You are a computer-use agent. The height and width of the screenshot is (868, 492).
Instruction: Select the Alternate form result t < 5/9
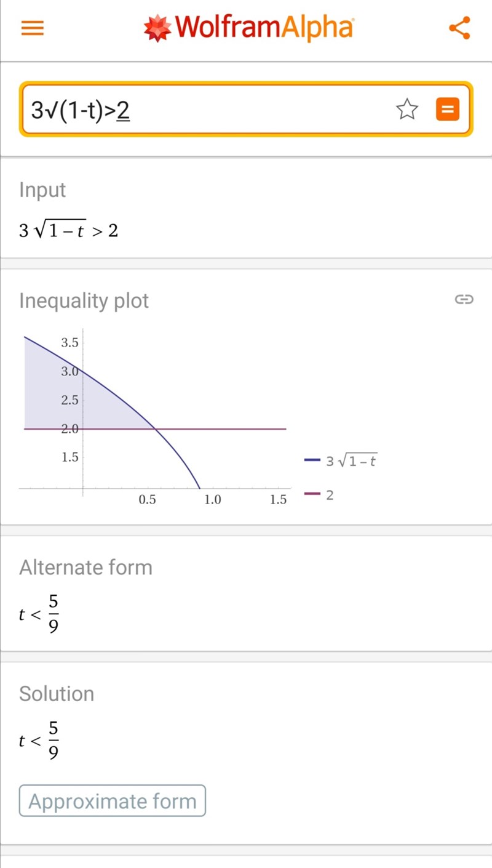tap(40, 613)
